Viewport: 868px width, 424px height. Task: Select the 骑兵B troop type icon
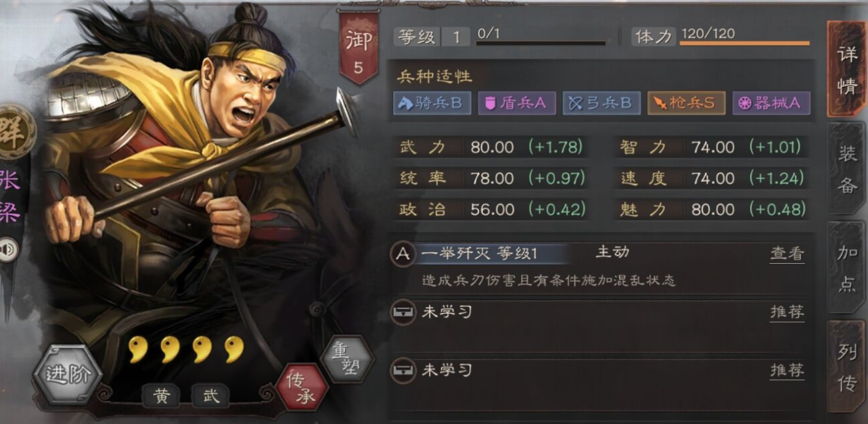pyautogui.click(x=432, y=103)
